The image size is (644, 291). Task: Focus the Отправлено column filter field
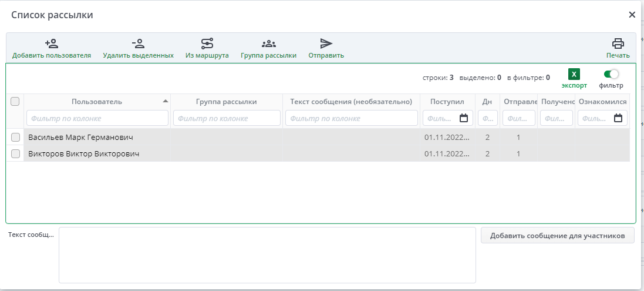tap(519, 118)
